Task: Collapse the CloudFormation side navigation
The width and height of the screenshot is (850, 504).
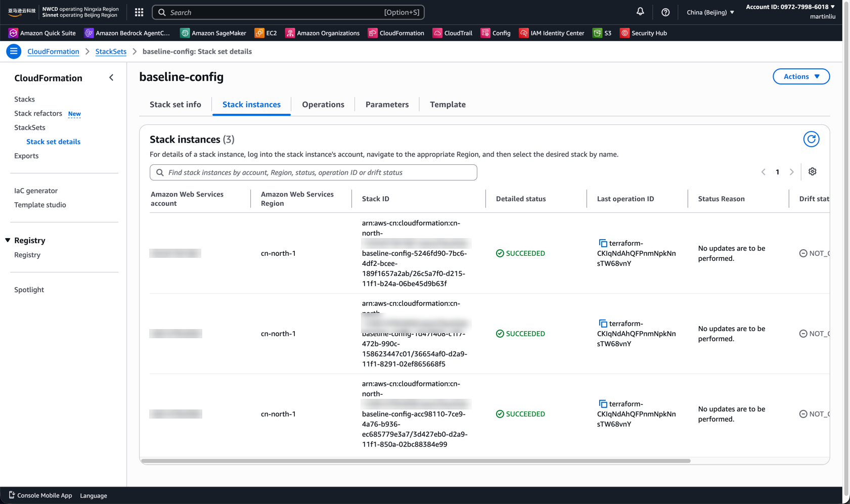Action: click(111, 77)
